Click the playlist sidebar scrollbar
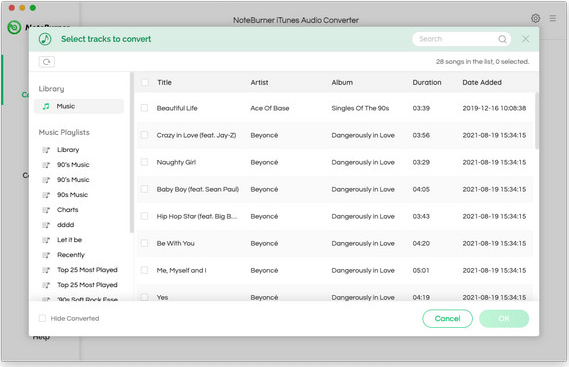Image resolution: width=569 pixels, height=367 pixels. pyautogui.click(x=132, y=152)
